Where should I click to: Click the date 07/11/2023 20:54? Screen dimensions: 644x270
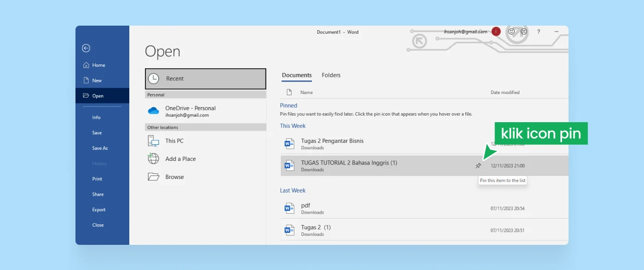point(508,208)
